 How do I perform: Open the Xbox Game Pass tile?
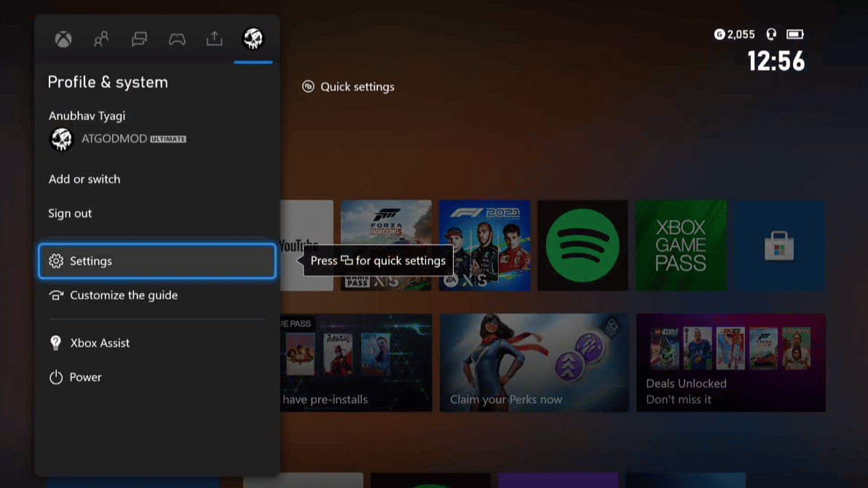pyautogui.click(x=681, y=245)
